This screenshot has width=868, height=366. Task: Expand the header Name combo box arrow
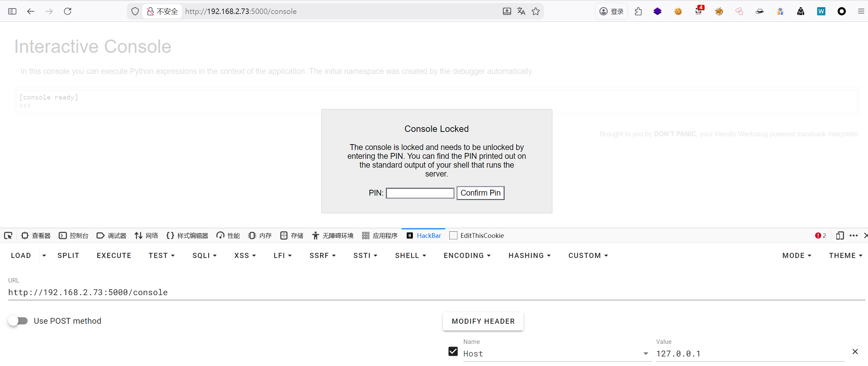646,354
